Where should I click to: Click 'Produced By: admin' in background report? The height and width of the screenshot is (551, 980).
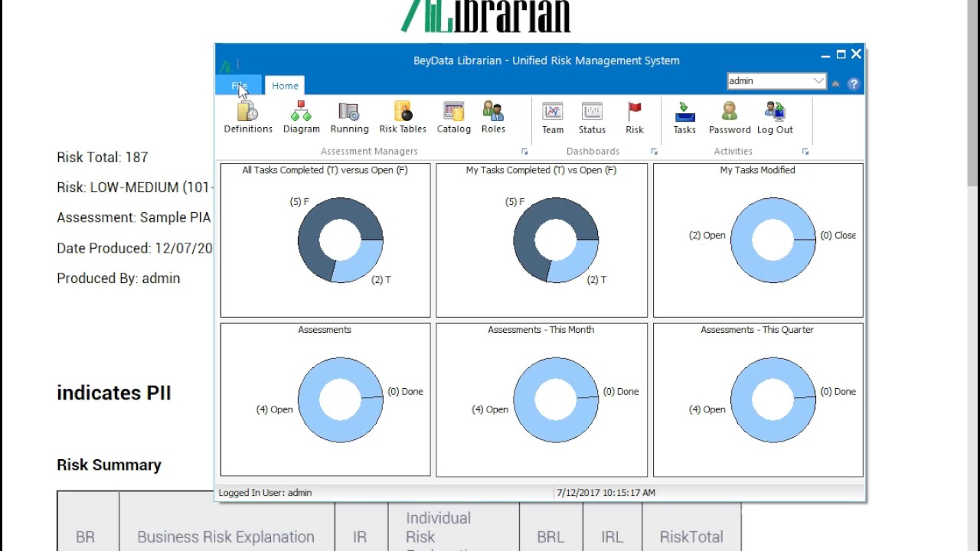click(119, 279)
